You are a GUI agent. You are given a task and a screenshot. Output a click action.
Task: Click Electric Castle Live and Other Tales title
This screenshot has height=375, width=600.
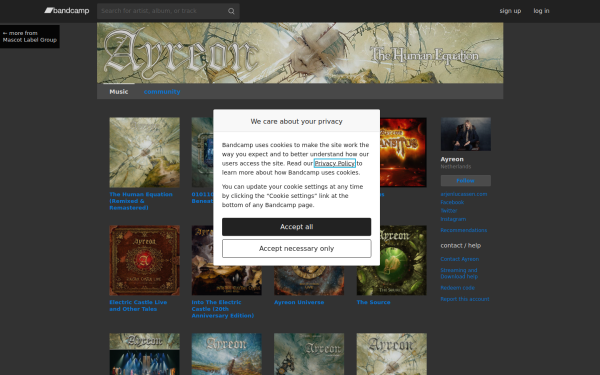[138, 305]
